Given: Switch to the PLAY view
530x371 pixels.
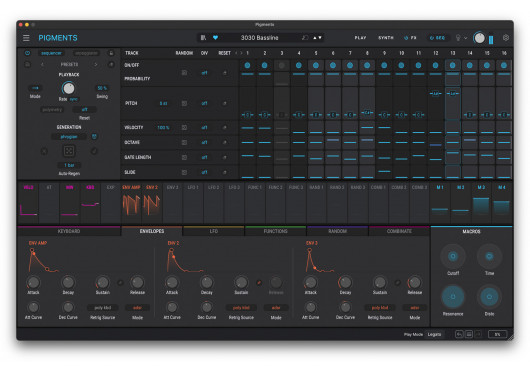Looking at the screenshot, I should pyautogui.click(x=360, y=38).
